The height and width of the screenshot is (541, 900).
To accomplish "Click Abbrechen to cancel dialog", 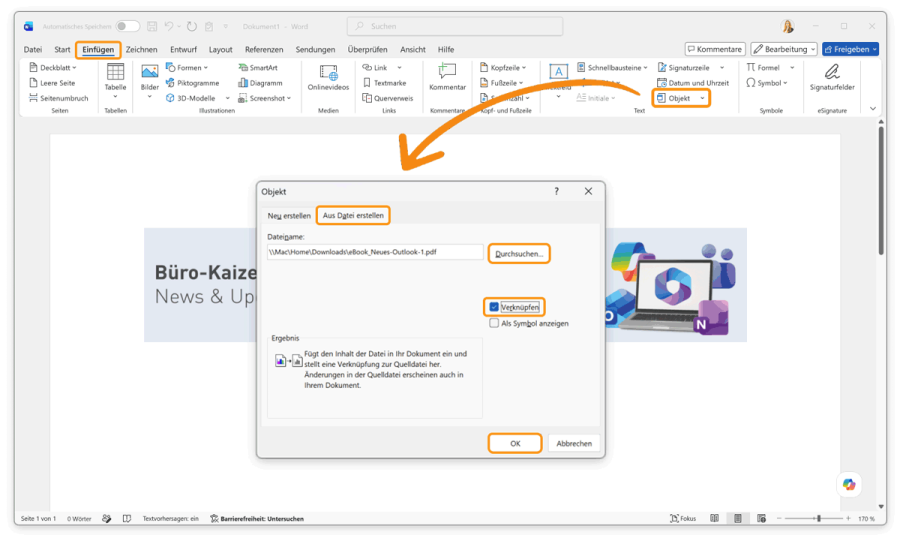I will 574,443.
